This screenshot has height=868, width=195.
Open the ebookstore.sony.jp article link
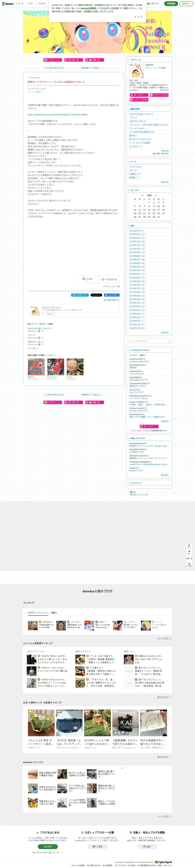pos(57,115)
